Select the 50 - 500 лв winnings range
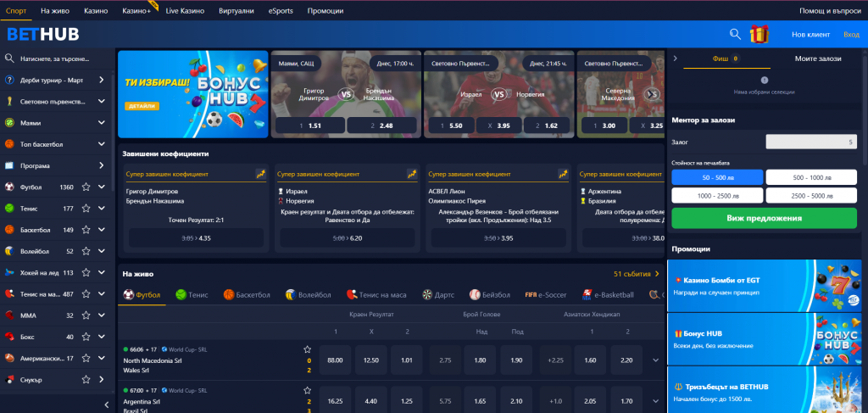 pyautogui.click(x=716, y=176)
